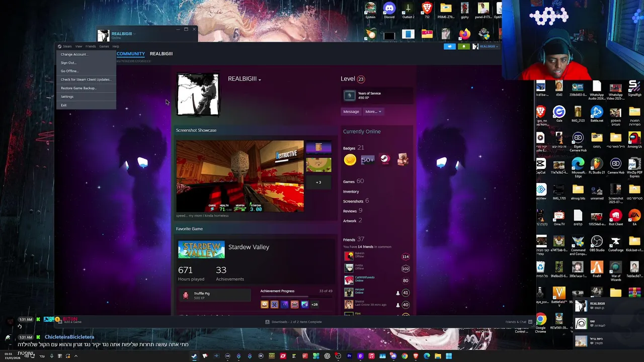Click the green Steam notifications bell
Image resolution: width=644 pixels, height=362 pixels.
pyautogui.click(x=463, y=46)
